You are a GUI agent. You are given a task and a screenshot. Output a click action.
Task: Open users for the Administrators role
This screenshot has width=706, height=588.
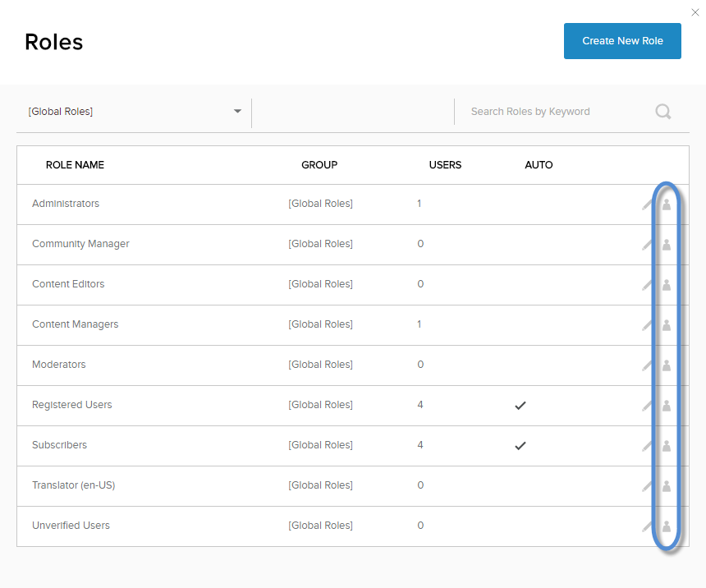click(x=667, y=204)
